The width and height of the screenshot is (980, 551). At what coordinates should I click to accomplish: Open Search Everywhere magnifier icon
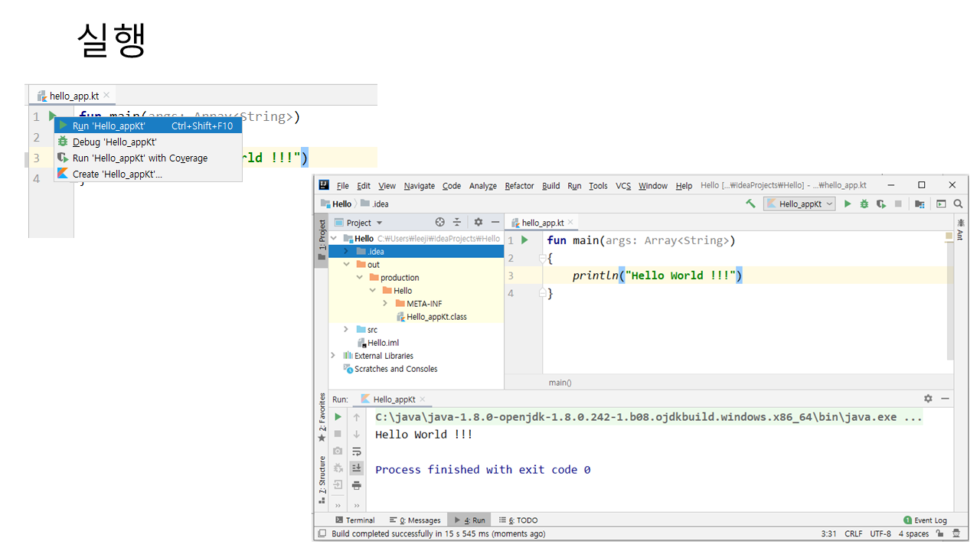[x=958, y=204]
